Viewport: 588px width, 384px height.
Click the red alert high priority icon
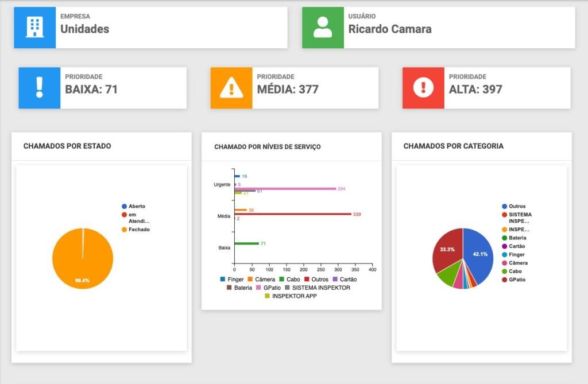click(423, 88)
